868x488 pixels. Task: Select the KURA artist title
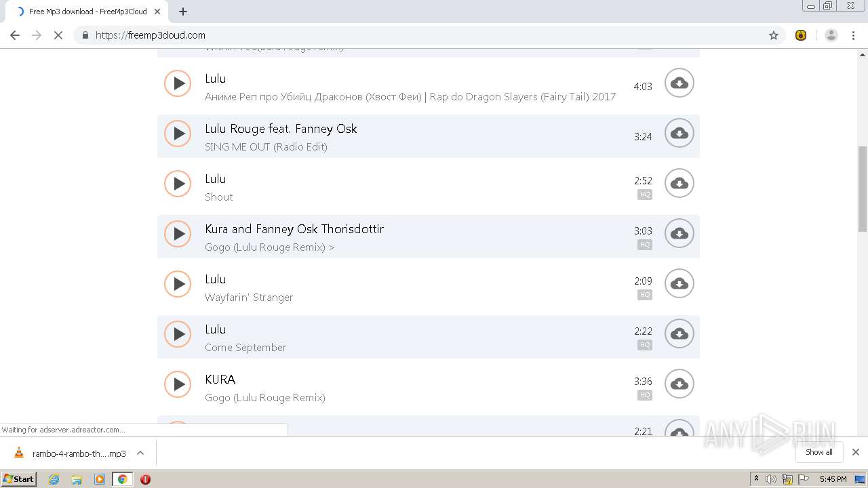pyautogui.click(x=220, y=380)
